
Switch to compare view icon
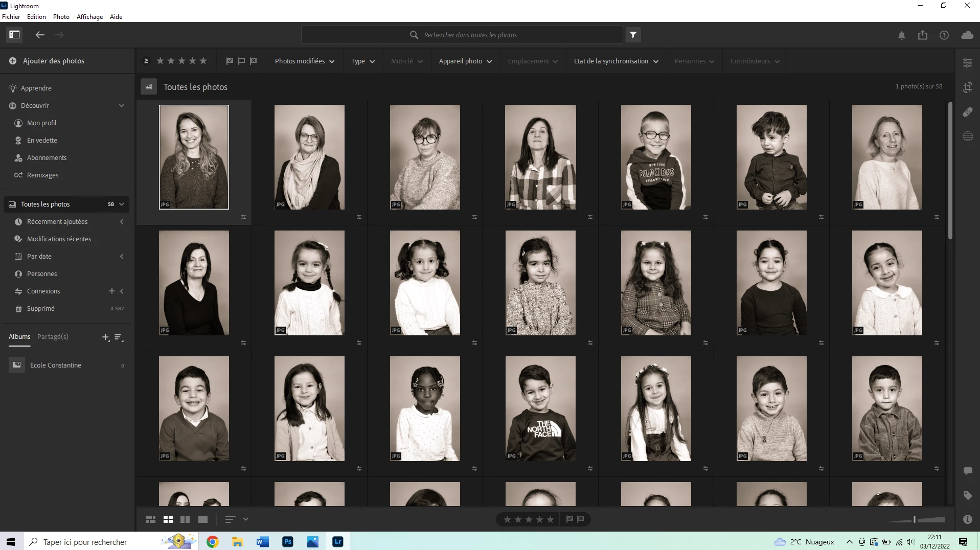coord(186,519)
